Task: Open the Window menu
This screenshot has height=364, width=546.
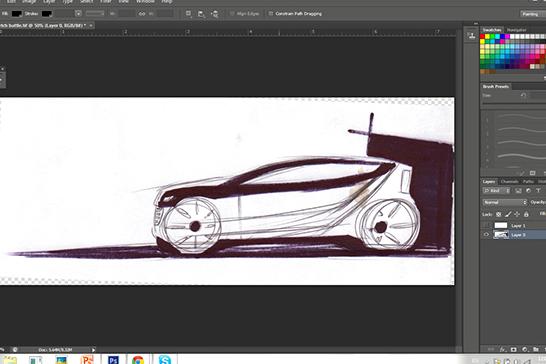Action: [145, 1]
